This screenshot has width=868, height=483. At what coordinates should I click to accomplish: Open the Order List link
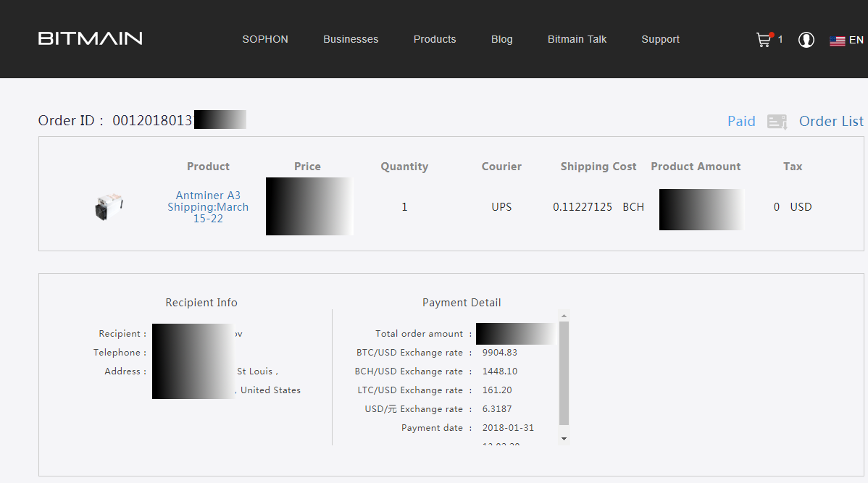[x=831, y=121]
